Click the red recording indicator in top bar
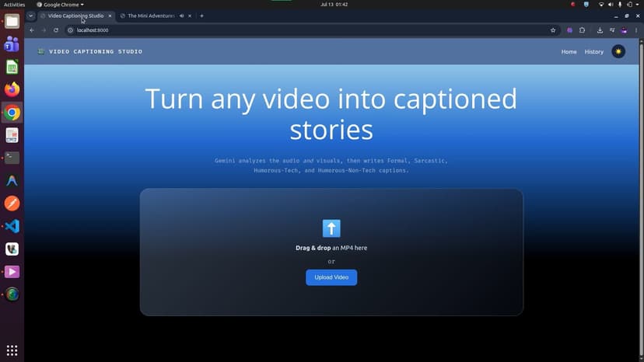This screenshot has height=362, width=644. [x=572, y=5]
